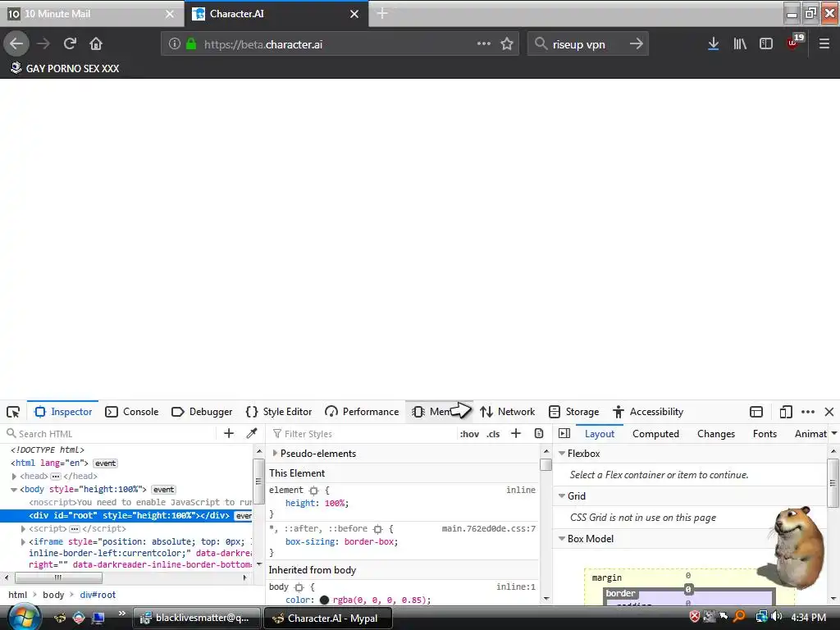Add a new CSS rule
This screenshot has width=840, height=630.
[x=516, y=433]
